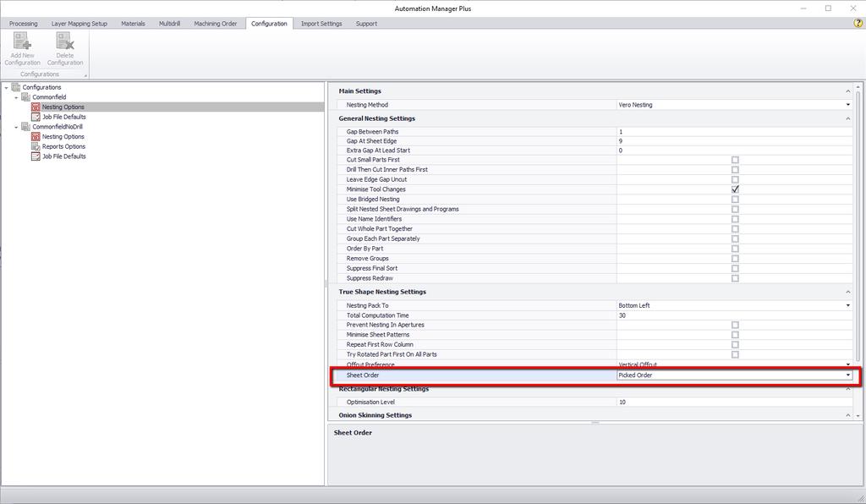Uncheck Minimise Tool Changes checkbox
Screen dimensions: 866x504
point(735,189)
